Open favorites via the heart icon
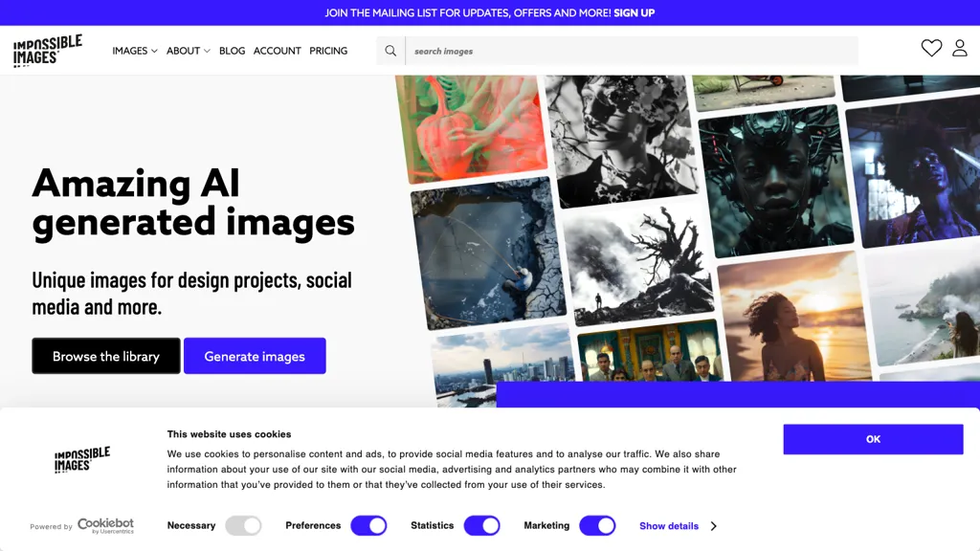 click(x=931, y=48)
